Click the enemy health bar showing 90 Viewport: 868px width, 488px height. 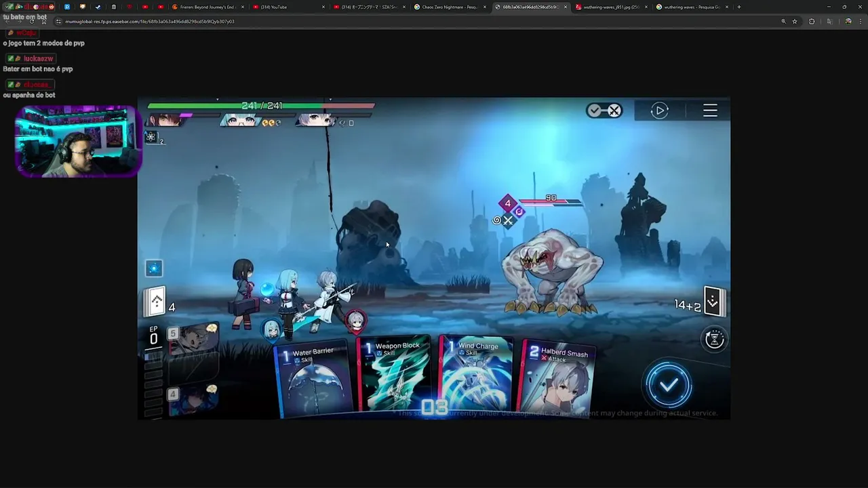pyautogui.click(x=551, y=201)
